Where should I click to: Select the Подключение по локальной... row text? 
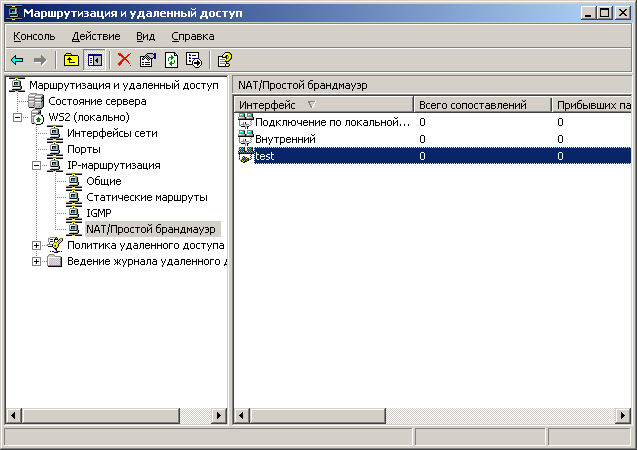(x=332, y=122)
